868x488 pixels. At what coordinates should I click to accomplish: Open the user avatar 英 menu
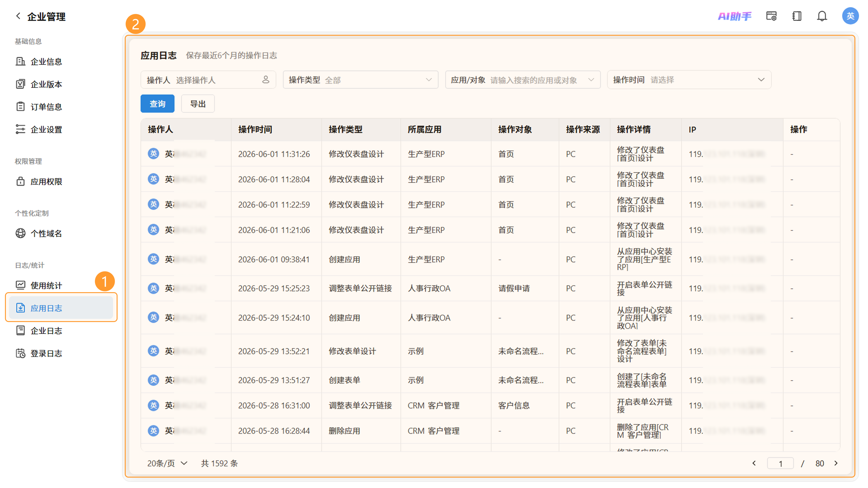[x=850, y=16]
